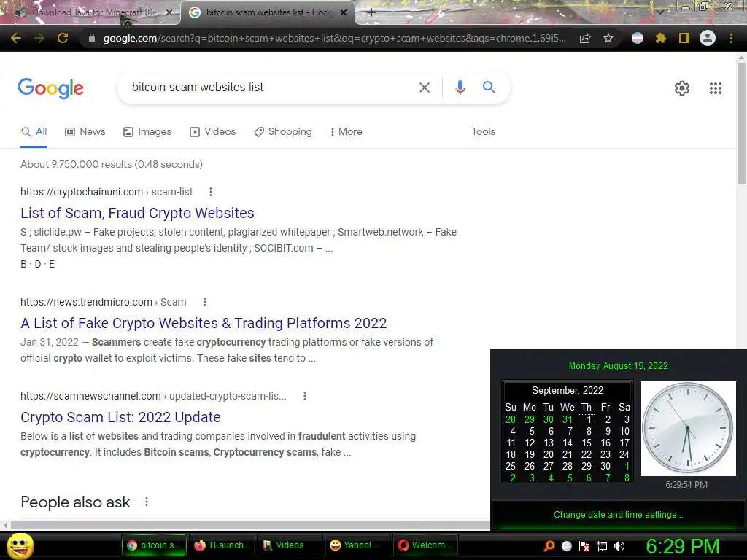Open the Chrome profile avatar
The width and height of the screenshot is (747, 560).
[708, 38]
